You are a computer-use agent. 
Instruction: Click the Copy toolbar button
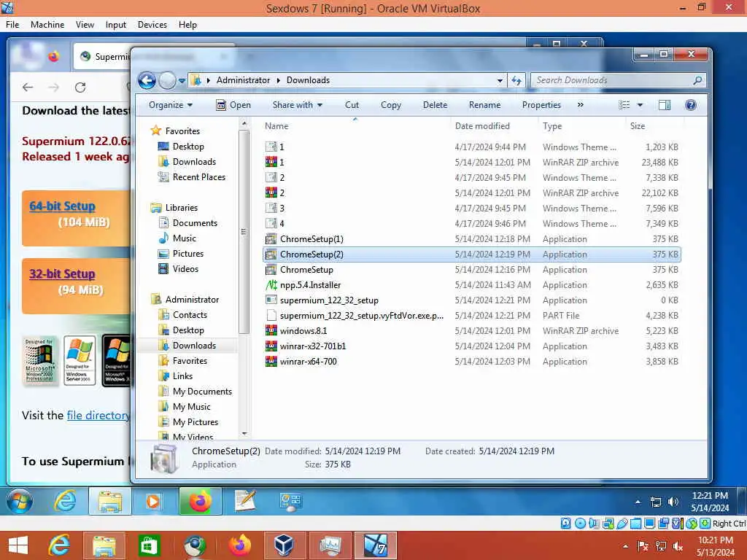(391, 105)
